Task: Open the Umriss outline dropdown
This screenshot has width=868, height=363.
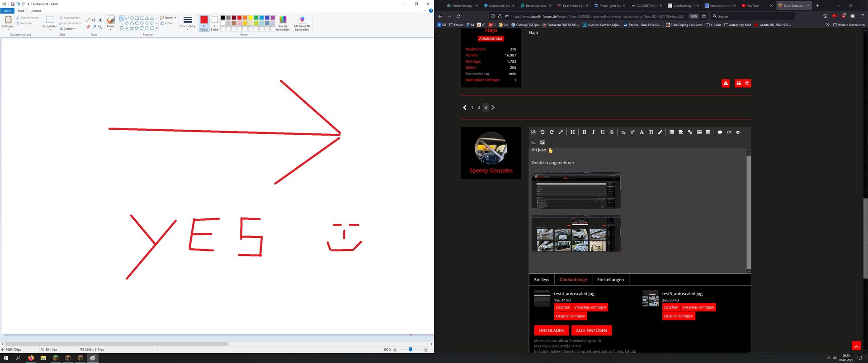Action: (168, 18)
